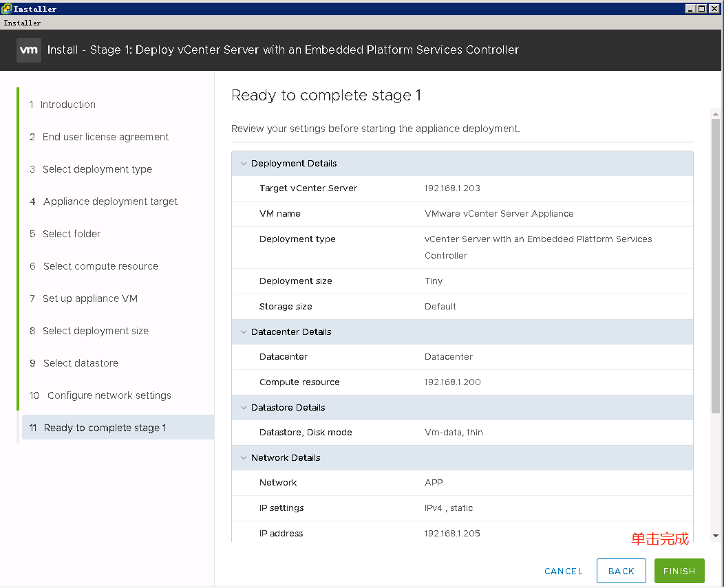724x588 pixels.
Task: Open Select deployment size step
Action: [x=89, y=331]
